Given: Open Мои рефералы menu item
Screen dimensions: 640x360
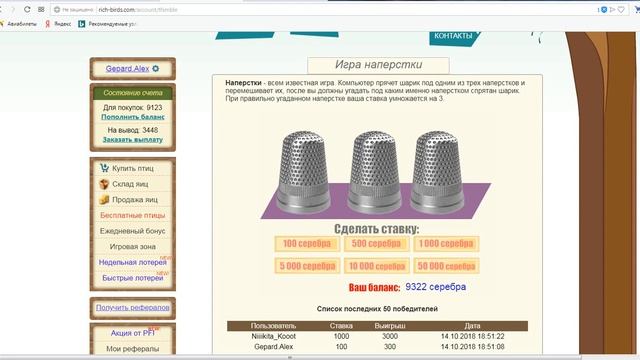Looking at the screenshot, I should point(133,349).
